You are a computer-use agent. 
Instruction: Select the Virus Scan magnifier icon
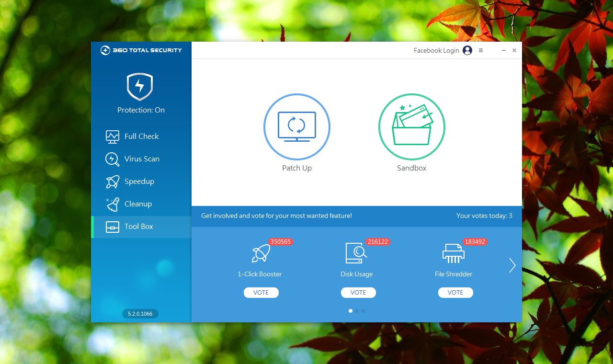click(112, 159)
